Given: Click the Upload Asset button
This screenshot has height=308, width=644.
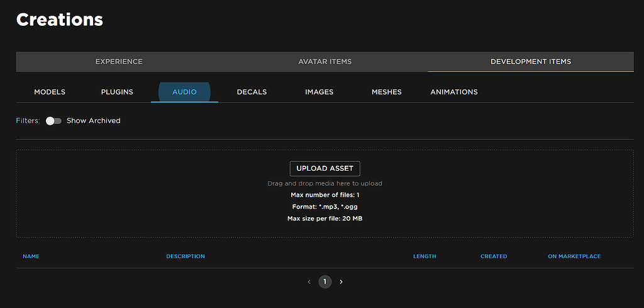Looking at the screenshot, I should [325, 169].
